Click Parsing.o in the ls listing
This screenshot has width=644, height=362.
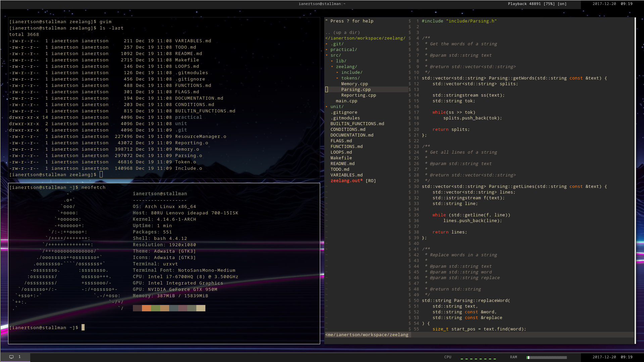tap(189, 156)
